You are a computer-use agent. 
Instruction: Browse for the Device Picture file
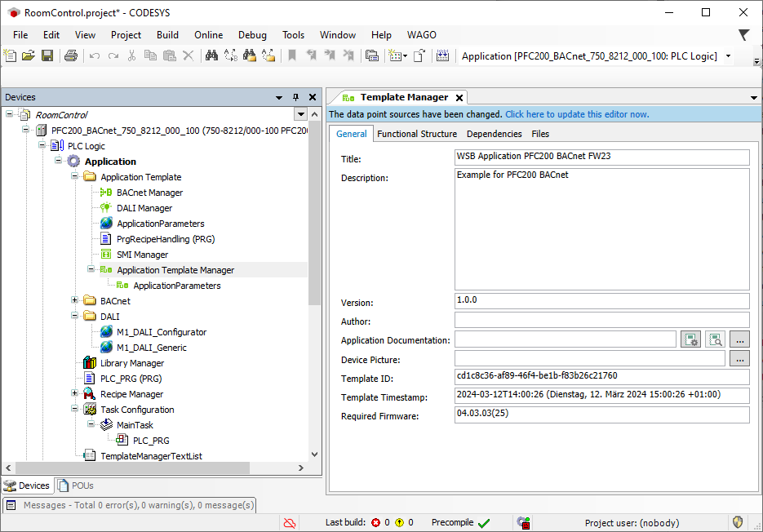739,359
